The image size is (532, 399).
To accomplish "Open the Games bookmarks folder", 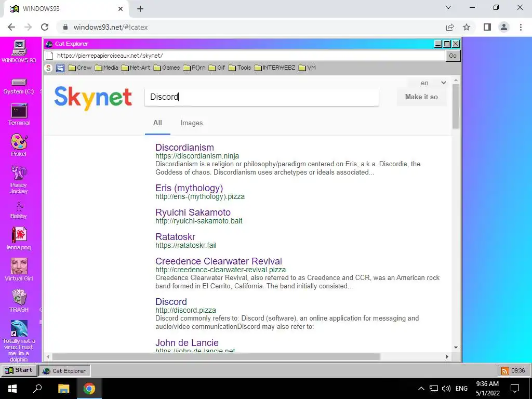I will pos(167,68).
